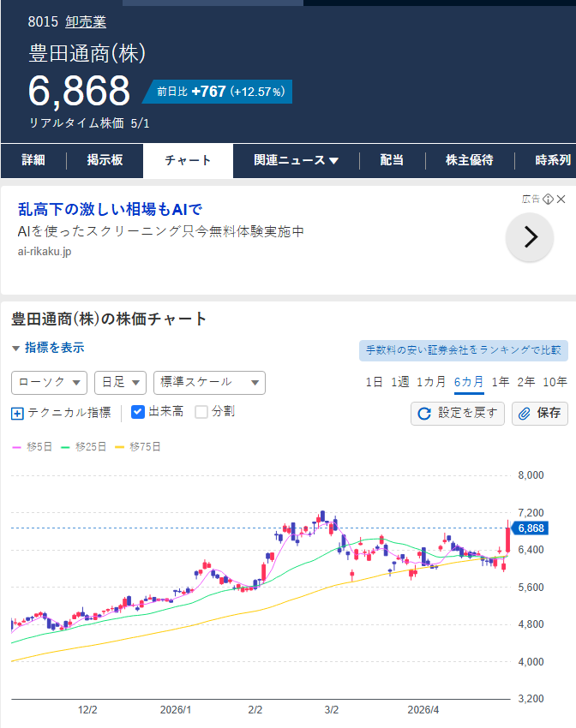Select the 1年 chart range
Image resolution: width=576 pixels, height=728 pixels.
click(501, 382)
